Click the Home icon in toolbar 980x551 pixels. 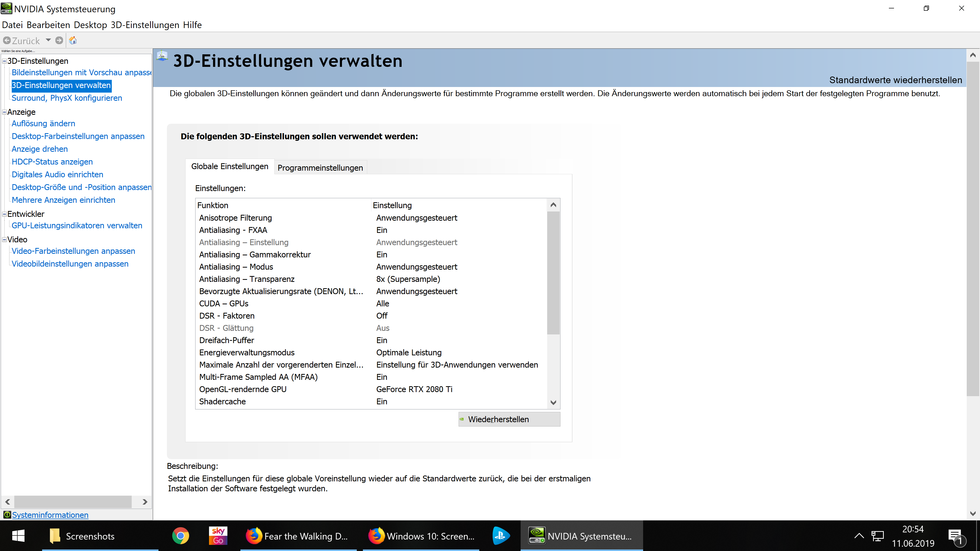(73, 40)
